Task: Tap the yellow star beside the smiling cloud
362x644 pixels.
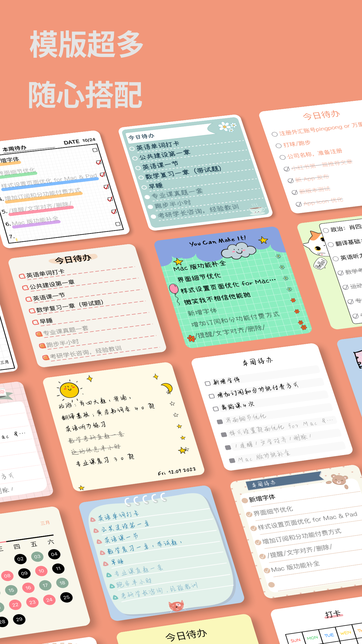Action: [263, 240]
